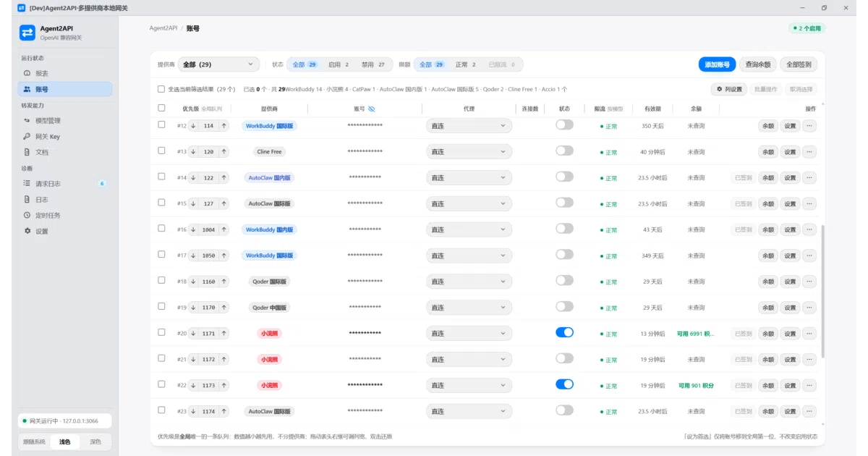868x456 pixels.
Task: Open proxy dropdown for Qoder 国际版 row
Action: tap(469, 282)
